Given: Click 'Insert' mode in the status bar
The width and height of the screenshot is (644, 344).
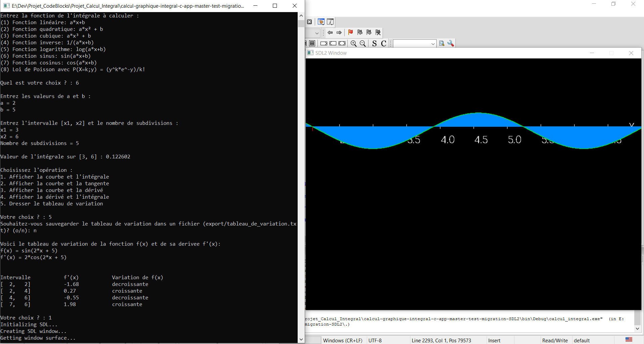Looking at the screenshot, I should [494, 340].
